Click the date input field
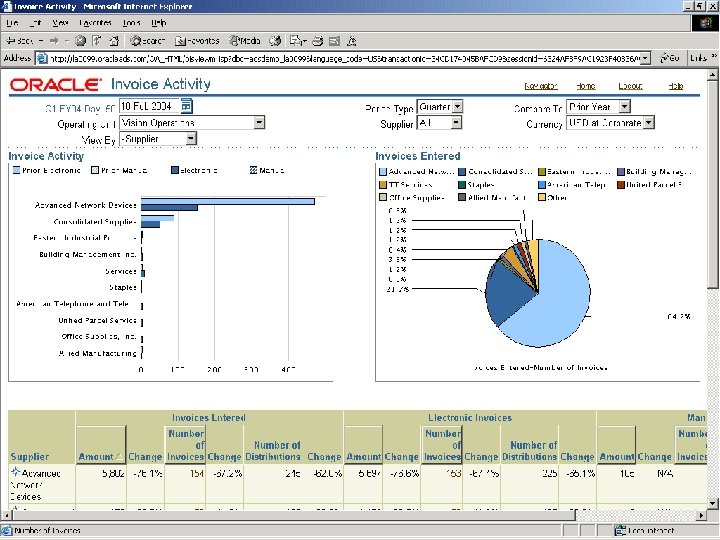720x540 pixels. (x=149, y=105)
